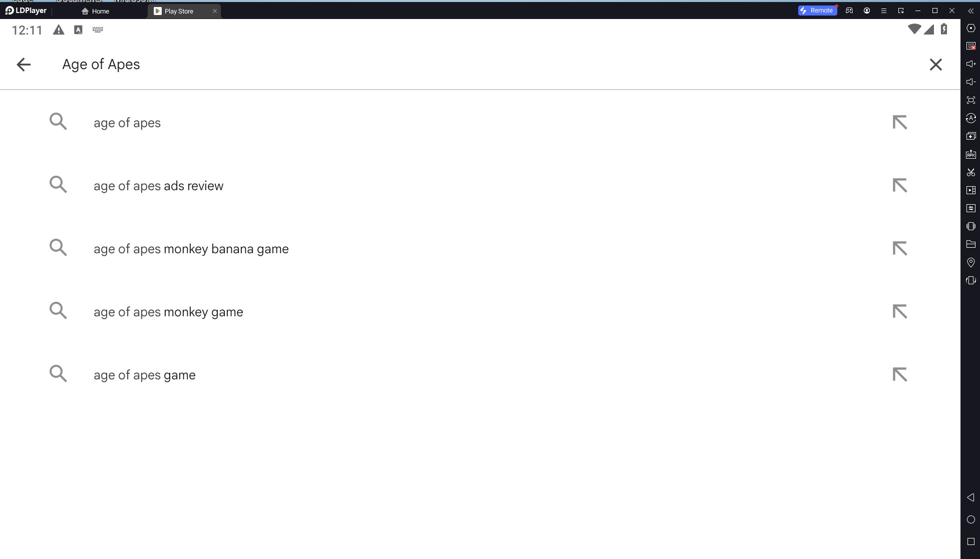This screenshot has width=980, height=559.
Task: Select 'age of apes' search suggestion
Action: 127,123
